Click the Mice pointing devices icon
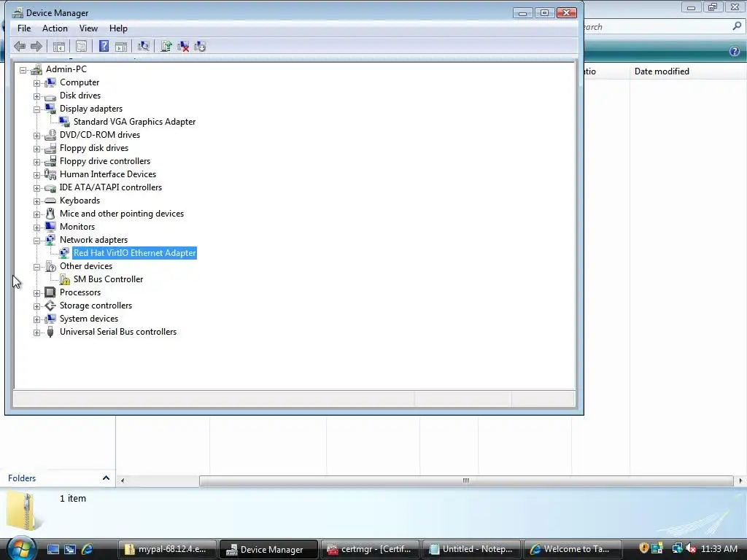 coord(50,214)
